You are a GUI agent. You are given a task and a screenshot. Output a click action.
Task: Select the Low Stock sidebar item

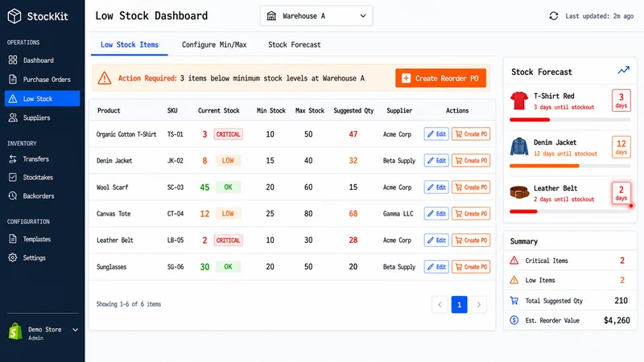coord(42,98)
